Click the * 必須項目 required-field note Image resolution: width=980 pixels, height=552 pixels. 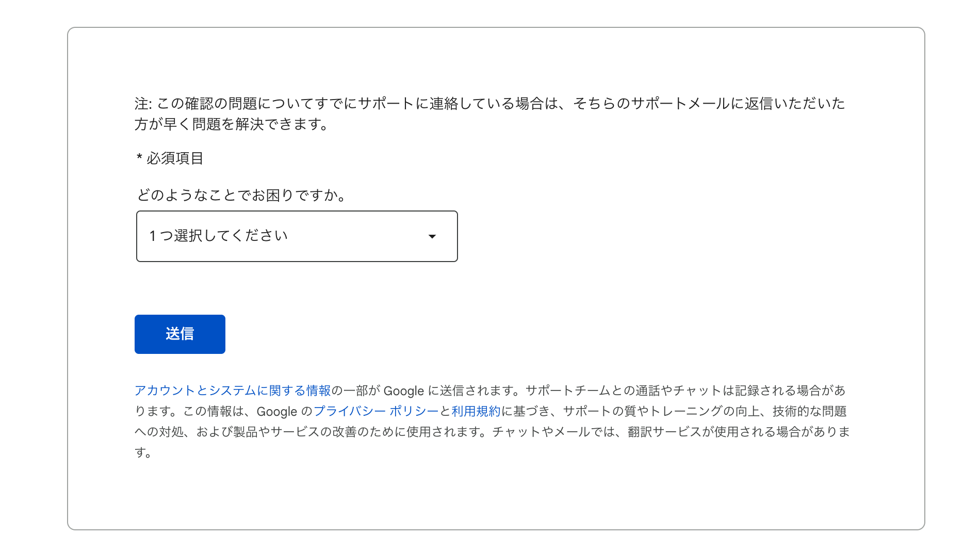point(170,158)
